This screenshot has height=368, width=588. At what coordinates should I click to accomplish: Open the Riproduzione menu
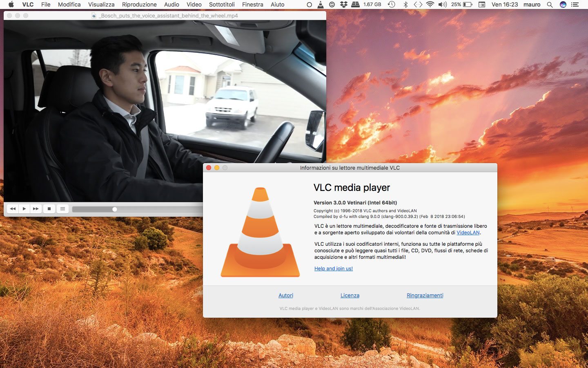[x=139, y=4]
